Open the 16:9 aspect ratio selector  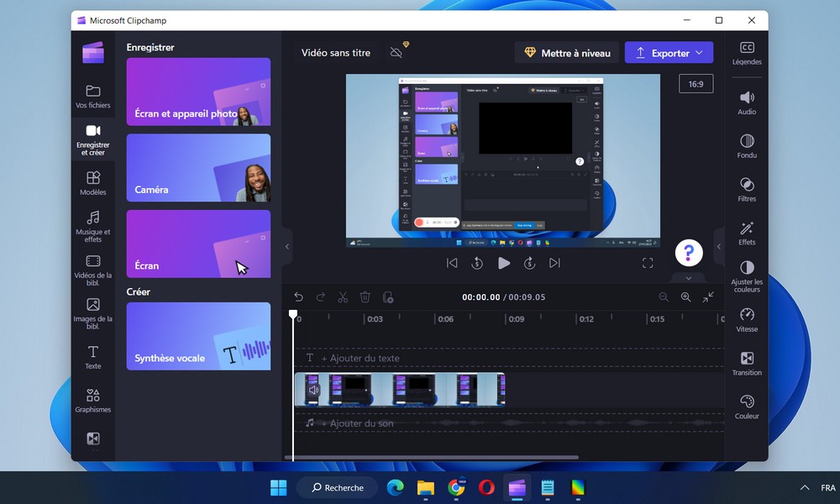point(696,83)
